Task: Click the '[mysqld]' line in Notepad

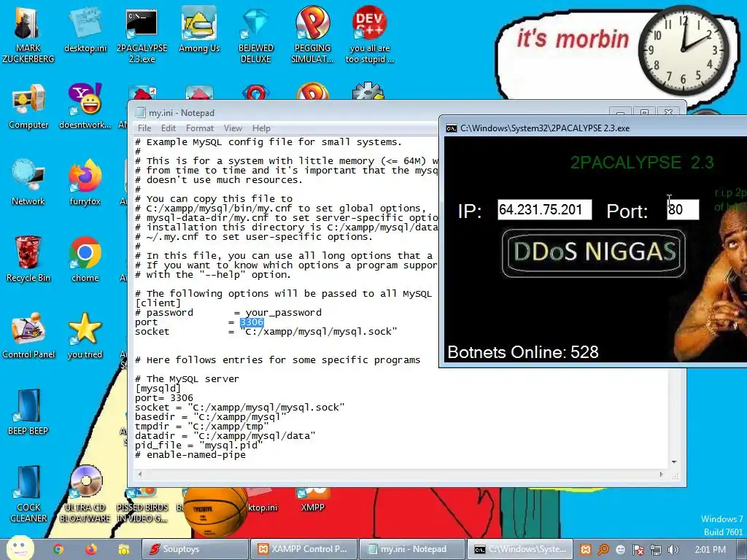Action: tap(158, 389)
